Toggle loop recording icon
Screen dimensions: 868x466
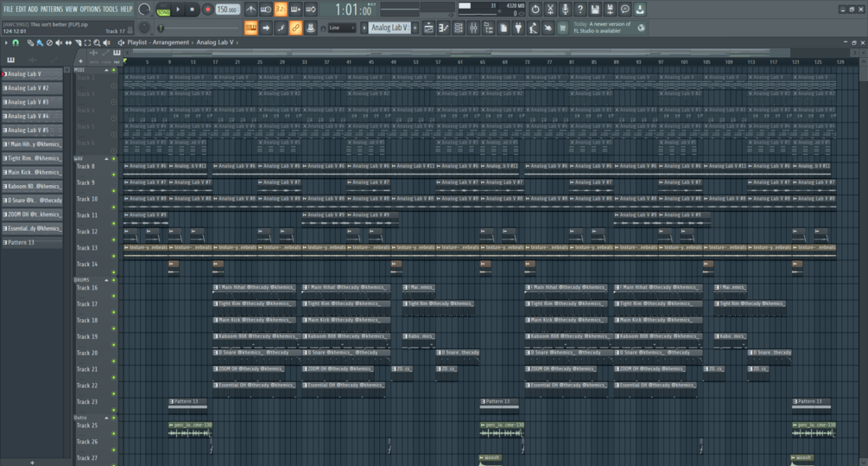311,10
